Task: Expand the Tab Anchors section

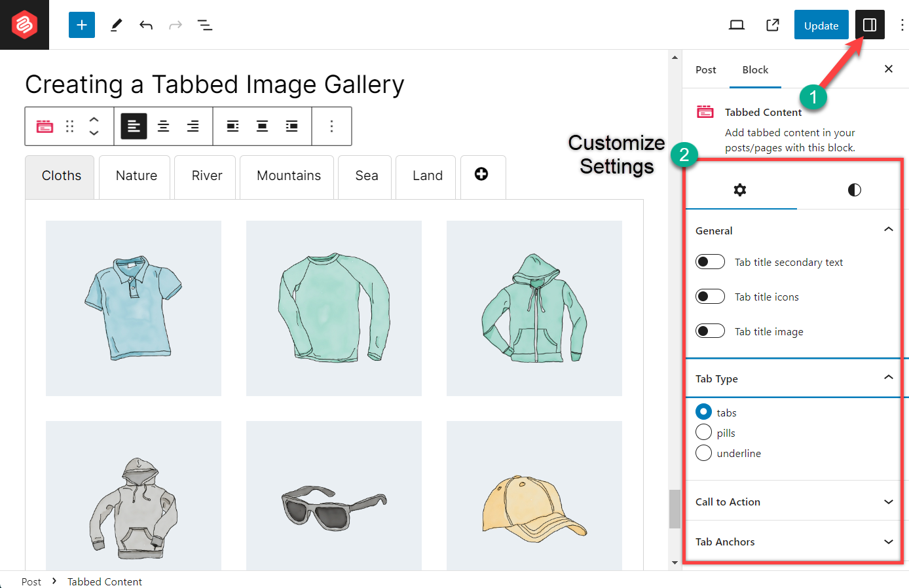Action: (x=889, y=542)
